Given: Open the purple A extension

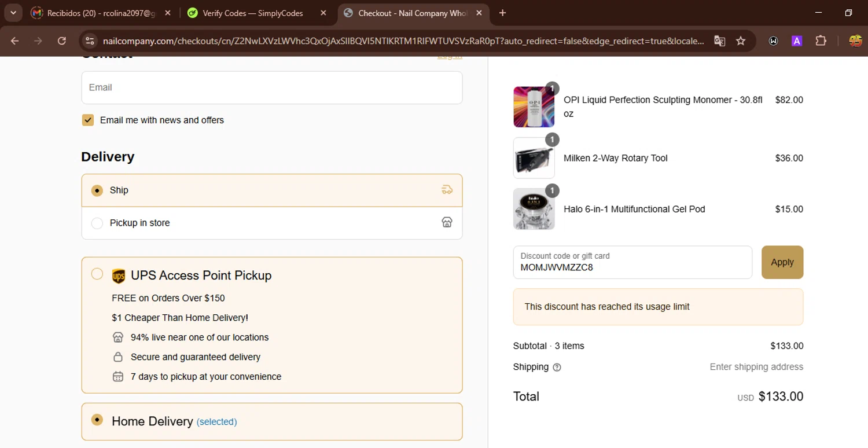Looking at the screenshot, I should 797,41.
